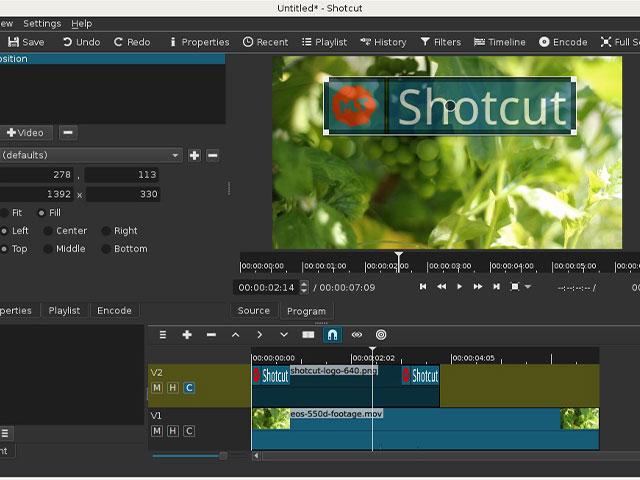Switch to the Encode tab below filters
Image resolution: width=640 pixels, height=480 pixels.
[114, 310]
